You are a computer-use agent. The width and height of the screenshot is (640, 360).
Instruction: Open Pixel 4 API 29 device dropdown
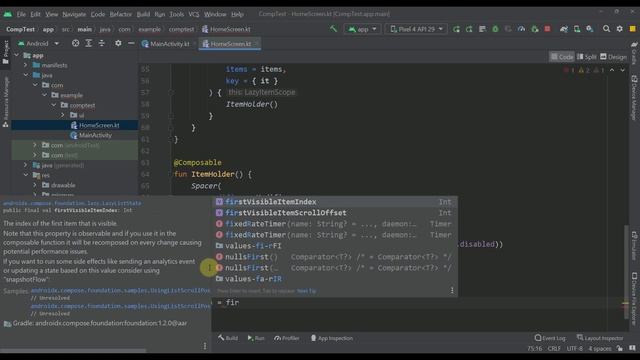(x=416, y=29)
